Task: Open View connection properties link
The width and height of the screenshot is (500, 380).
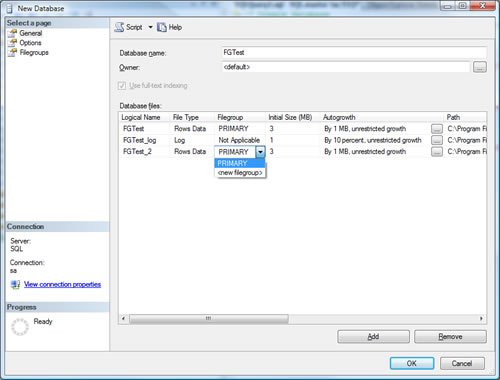Action: pos(62,284)
